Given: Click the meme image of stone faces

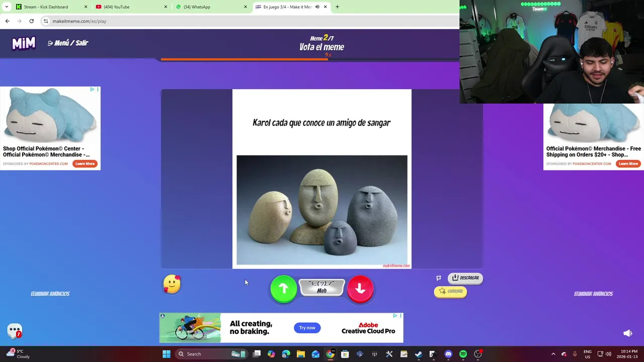Looking at the screenshot, I should point(322,210).
